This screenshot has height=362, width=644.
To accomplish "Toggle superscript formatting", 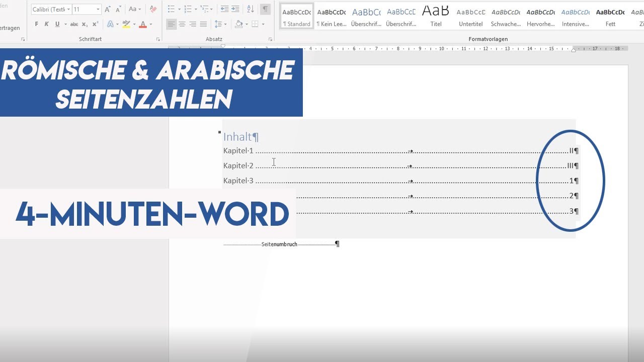I will pos(95,24).
